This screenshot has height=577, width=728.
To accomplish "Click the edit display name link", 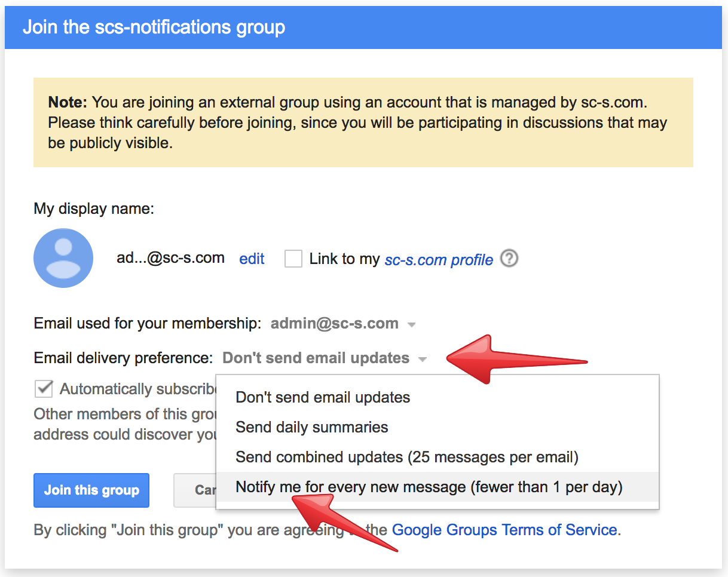I will tap(252, 259).
